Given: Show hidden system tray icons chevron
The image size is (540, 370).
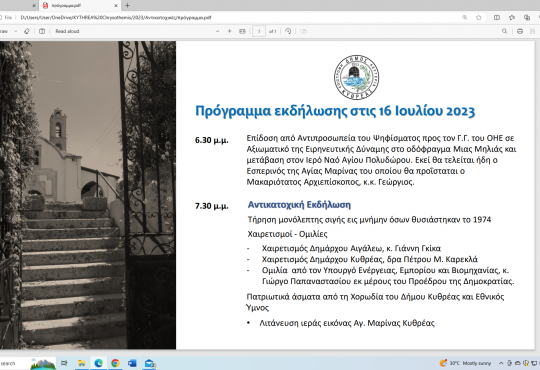Looking at the screenshot, I should click(x=501, y=363).
